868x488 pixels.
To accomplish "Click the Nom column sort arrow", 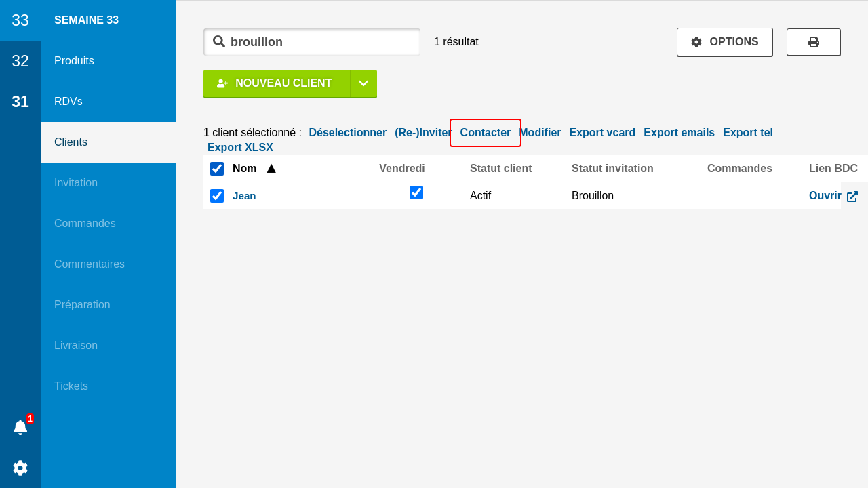I will click(271, 169).
